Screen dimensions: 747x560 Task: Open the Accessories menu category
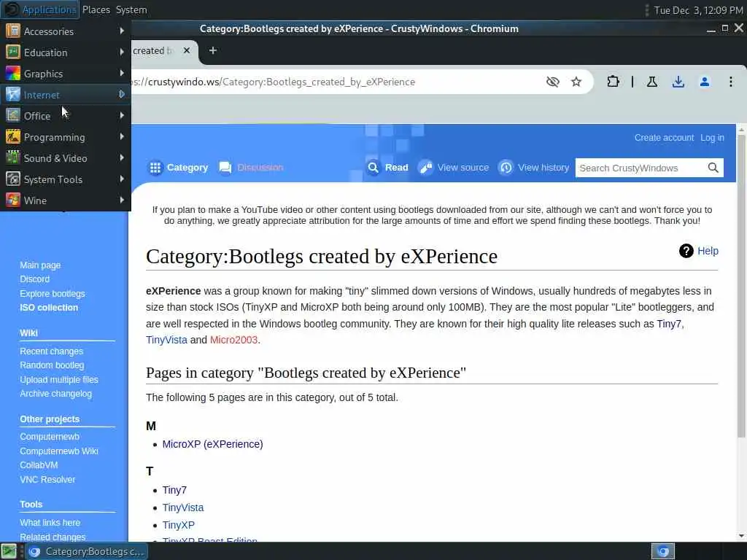[66, 31]
